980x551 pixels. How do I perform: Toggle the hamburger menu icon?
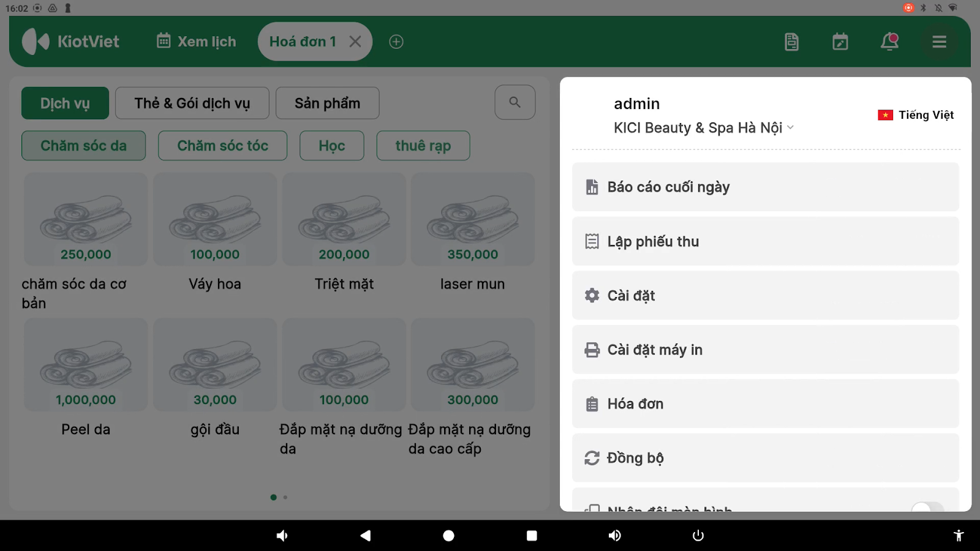(940, 42)
